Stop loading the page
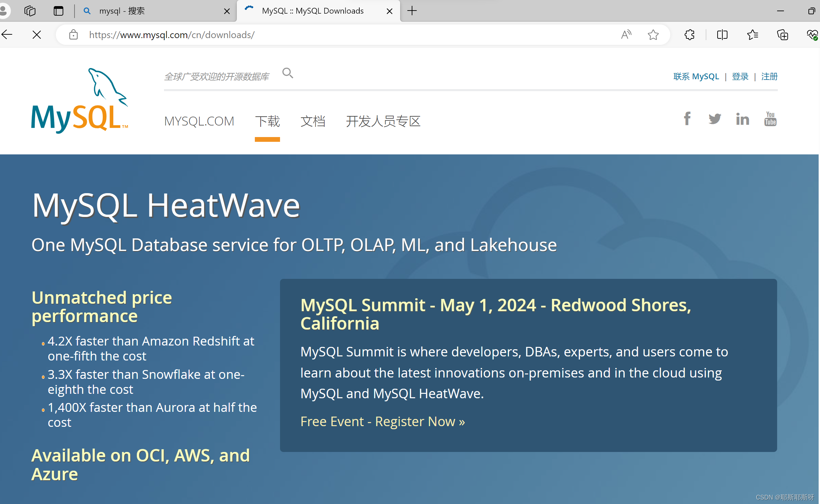The height and width of the screenshot is (504, 820). tap(37, 35)
